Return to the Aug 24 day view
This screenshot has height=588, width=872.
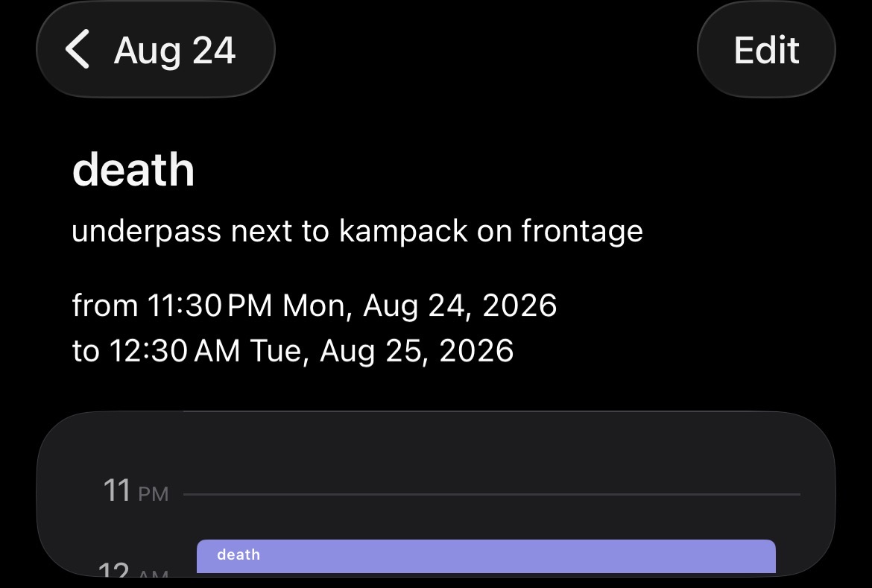156,49
